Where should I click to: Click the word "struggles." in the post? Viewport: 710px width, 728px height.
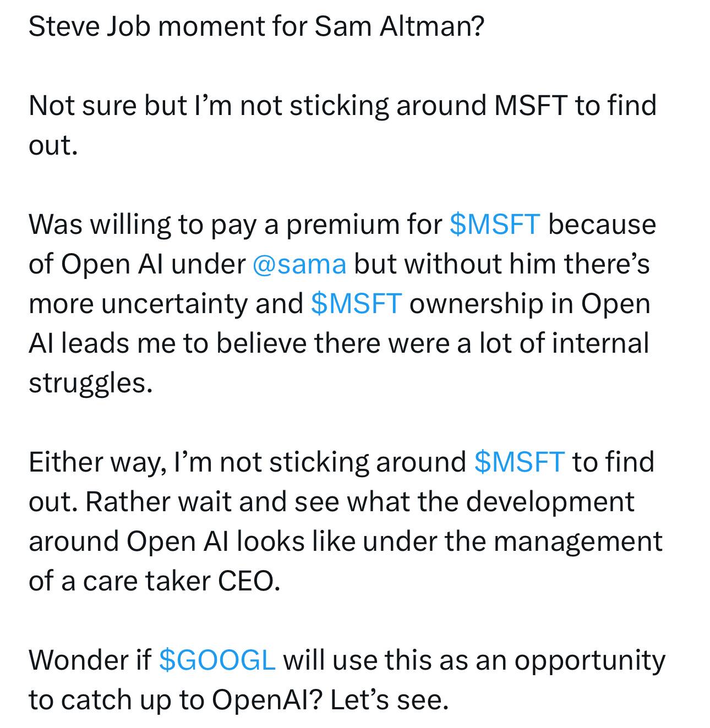(90, 384)
